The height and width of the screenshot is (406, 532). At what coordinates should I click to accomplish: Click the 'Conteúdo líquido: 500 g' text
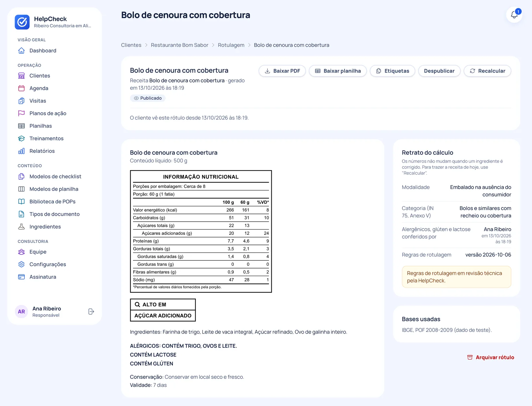click(159, 161)
